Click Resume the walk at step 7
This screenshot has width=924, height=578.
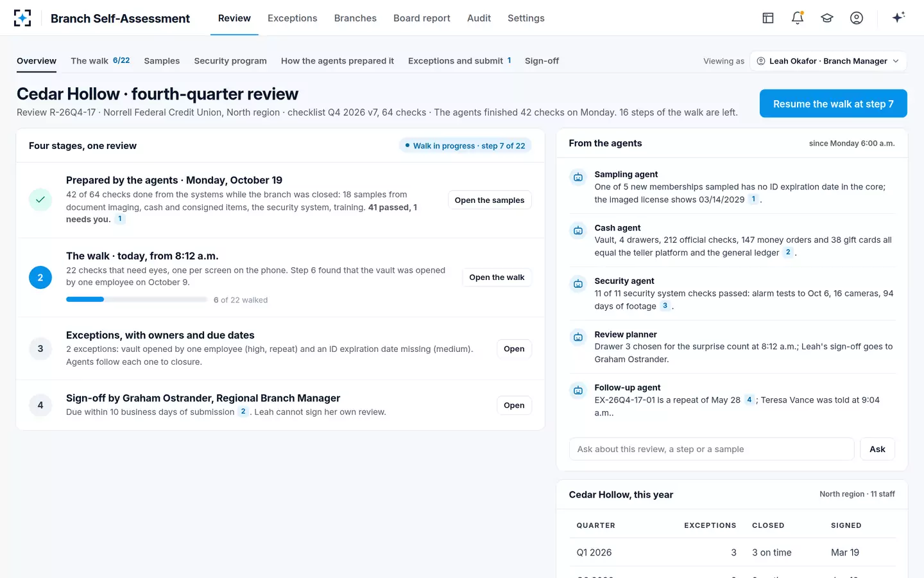click(834, 103)
